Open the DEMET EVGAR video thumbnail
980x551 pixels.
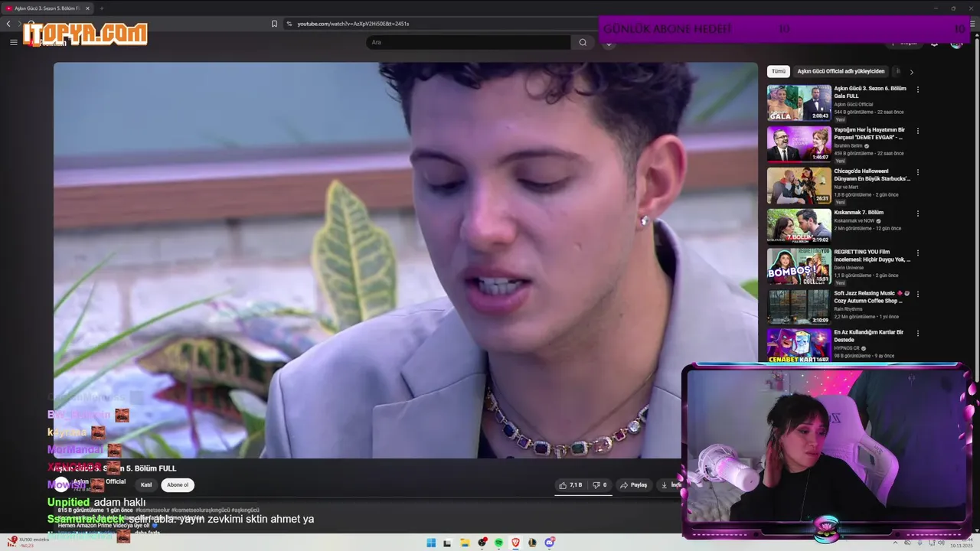(x=799, y=144)
